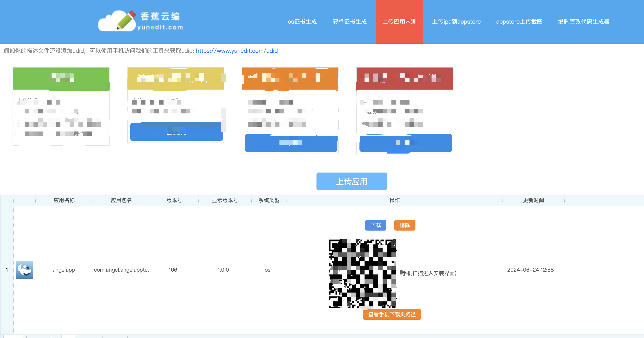Select the 上传应用内测 tab
Viewport: 644px width, 338px height.
click(400, 22)
